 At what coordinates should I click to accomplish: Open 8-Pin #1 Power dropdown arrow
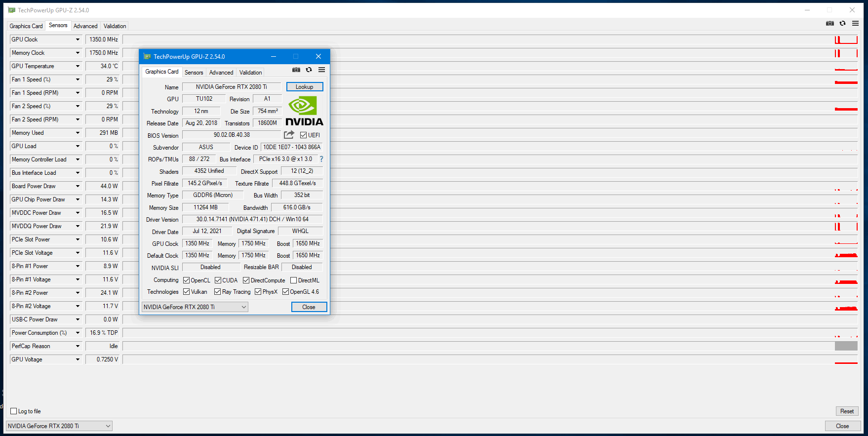[x=78, y=266]
